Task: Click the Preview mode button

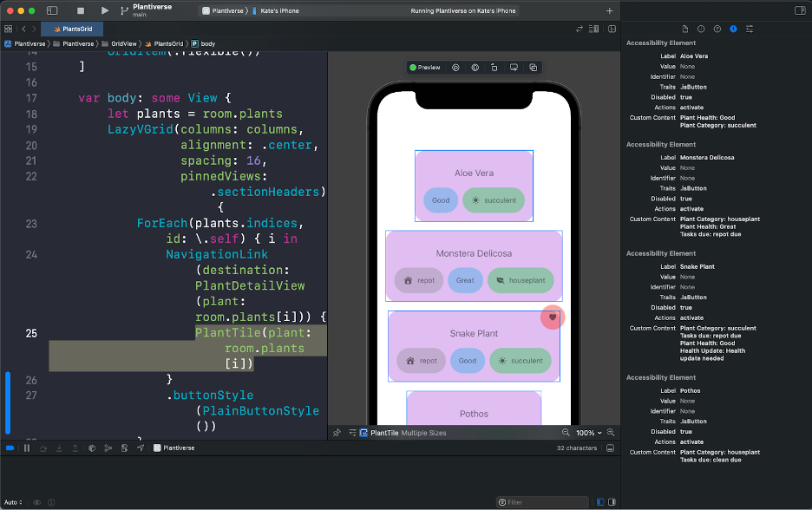Action: [425, 67]
